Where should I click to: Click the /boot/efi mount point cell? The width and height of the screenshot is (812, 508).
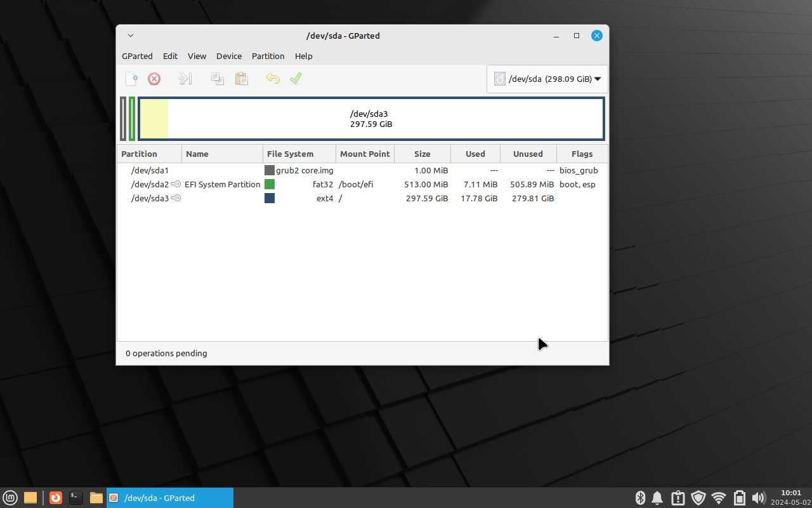[356, 184]
